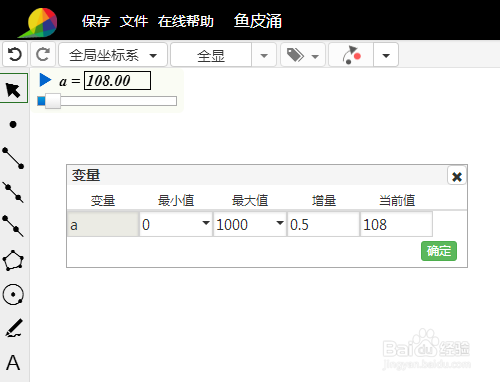Select the text tool labeled A
500x382 pixels.
[13, 363]
